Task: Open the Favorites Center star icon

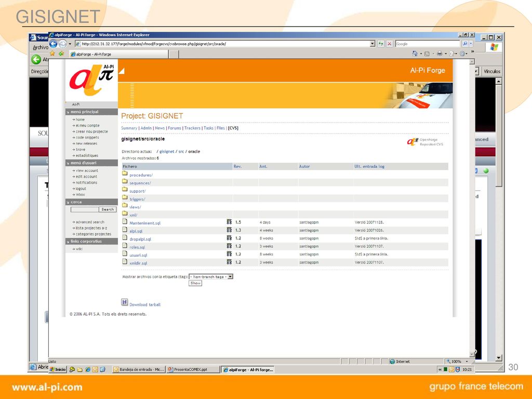Action: tap(52, 54)
